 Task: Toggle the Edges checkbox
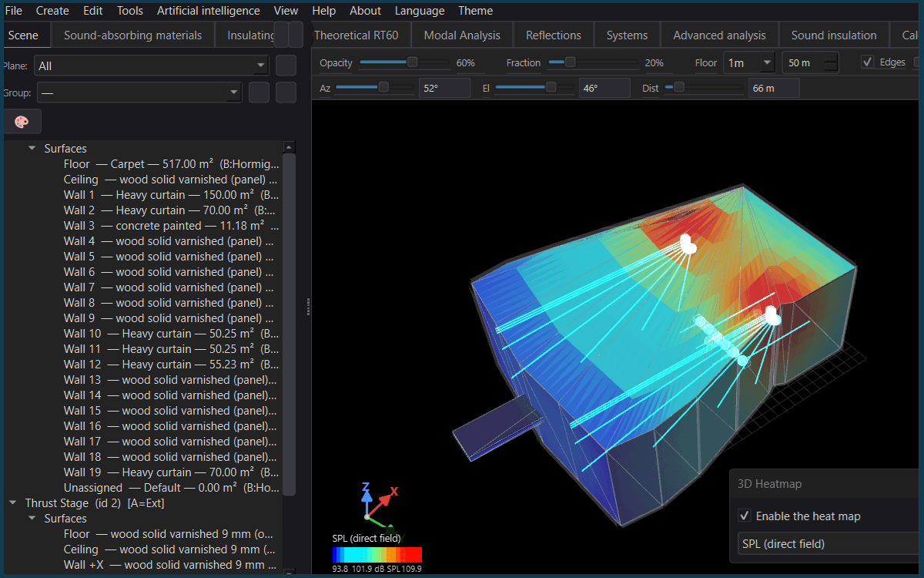[x=868, y=62]
